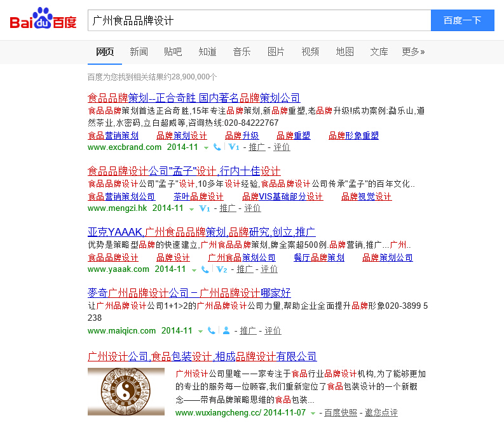Click phone icon next to www.yaaak.com
This screenshot has height=425, width=504.
[205, 269]
